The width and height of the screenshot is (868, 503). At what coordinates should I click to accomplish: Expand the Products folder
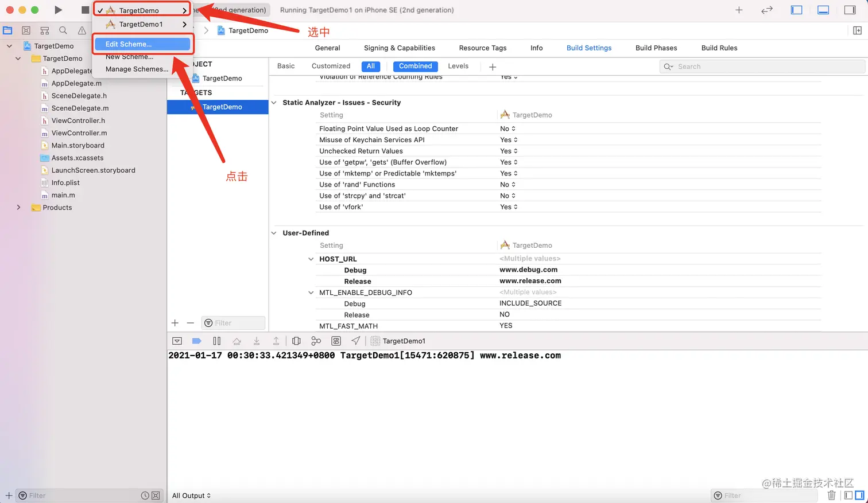coord(18,208)
